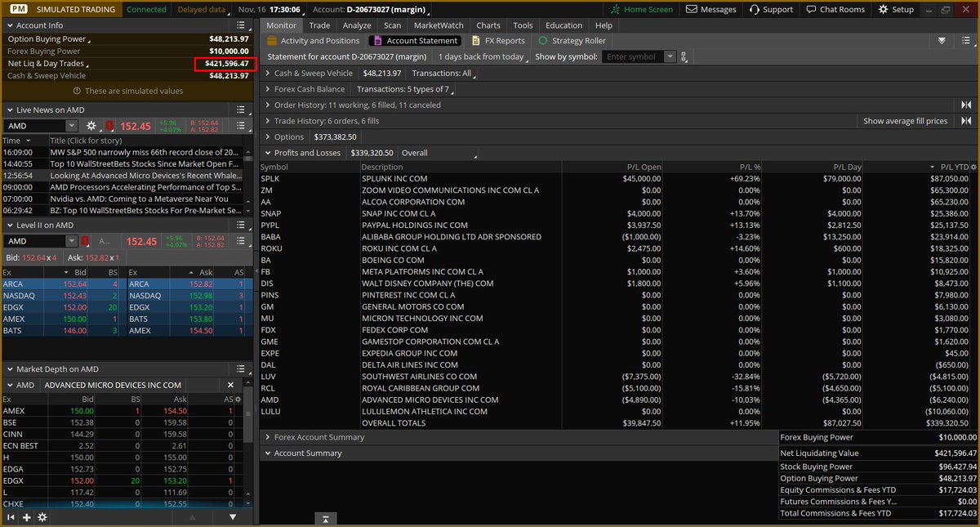Click red symbol link icon in Live News
980x527 pixels.
coord(109,126)
